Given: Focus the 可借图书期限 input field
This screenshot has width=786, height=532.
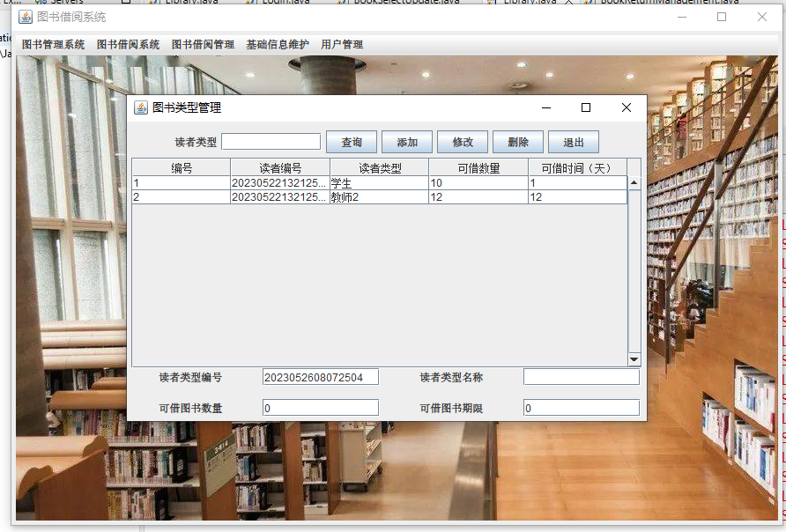Looking at the screenshot, I should pos(582,408).
